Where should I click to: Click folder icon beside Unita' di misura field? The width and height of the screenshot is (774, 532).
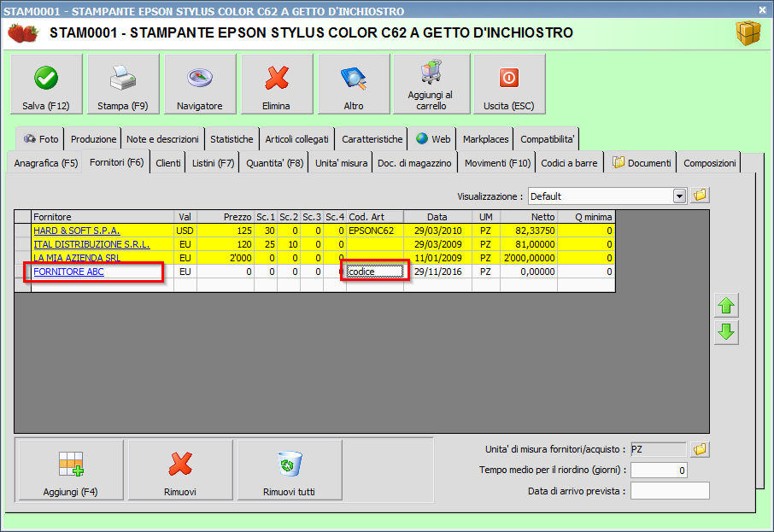[x=700, y=449]
